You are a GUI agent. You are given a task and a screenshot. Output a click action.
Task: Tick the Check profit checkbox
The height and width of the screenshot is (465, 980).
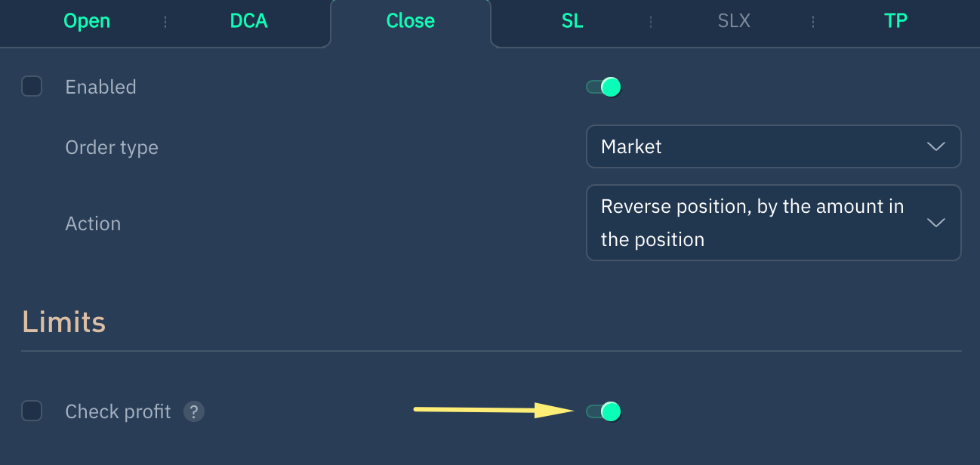(x=32, y=411)
